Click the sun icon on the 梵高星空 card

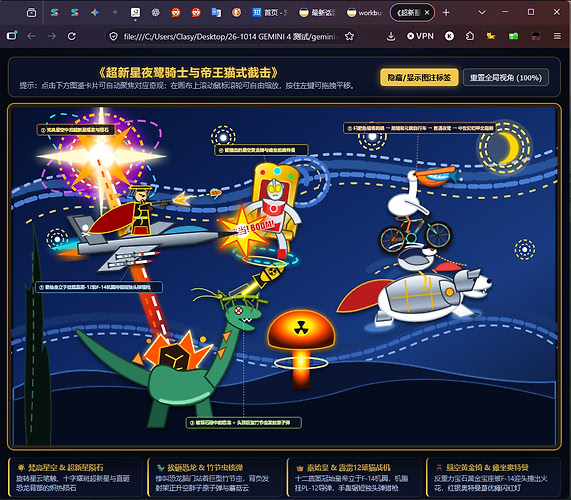(x=21, y=468)
